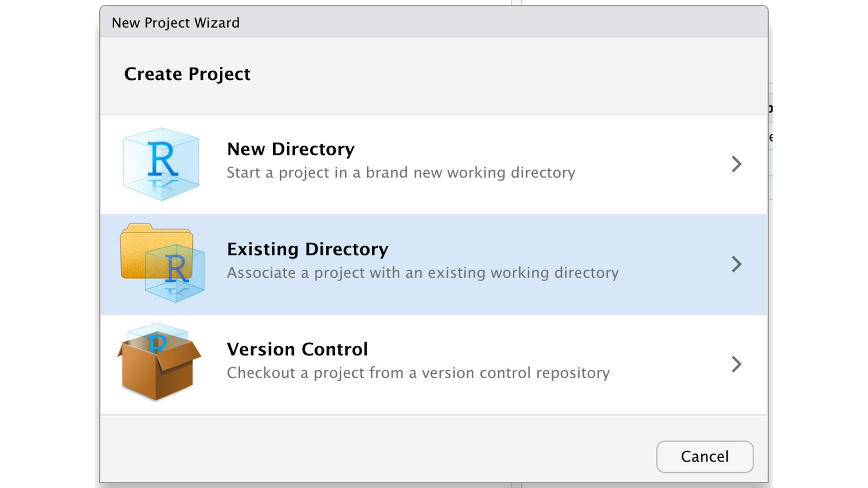Click 'Start a project in a brand new working directory'
The height and width of the screenshot is (488, 868).
point(401,172)
